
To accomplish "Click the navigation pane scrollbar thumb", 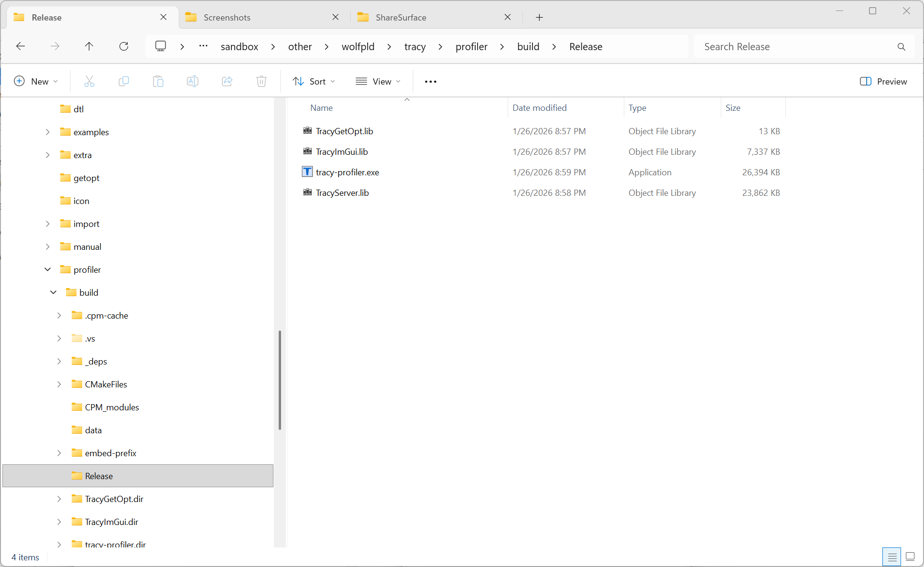I will pos(280,380).
